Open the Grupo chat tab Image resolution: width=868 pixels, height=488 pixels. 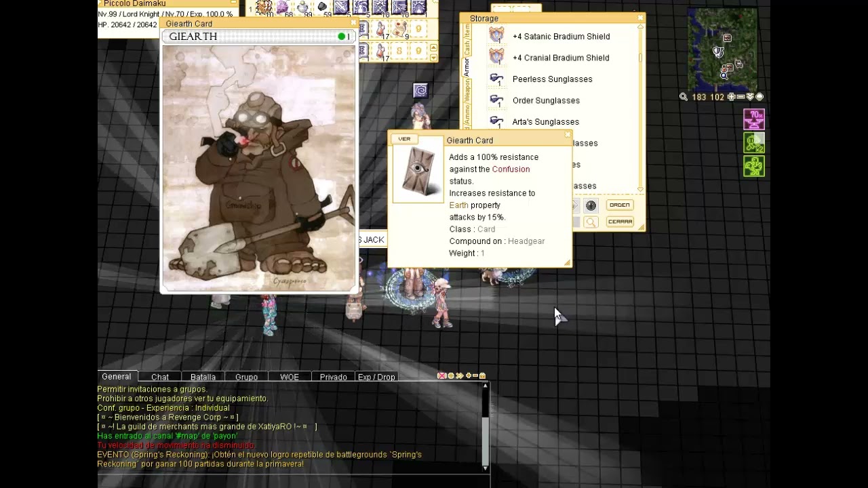click(246, 377)
